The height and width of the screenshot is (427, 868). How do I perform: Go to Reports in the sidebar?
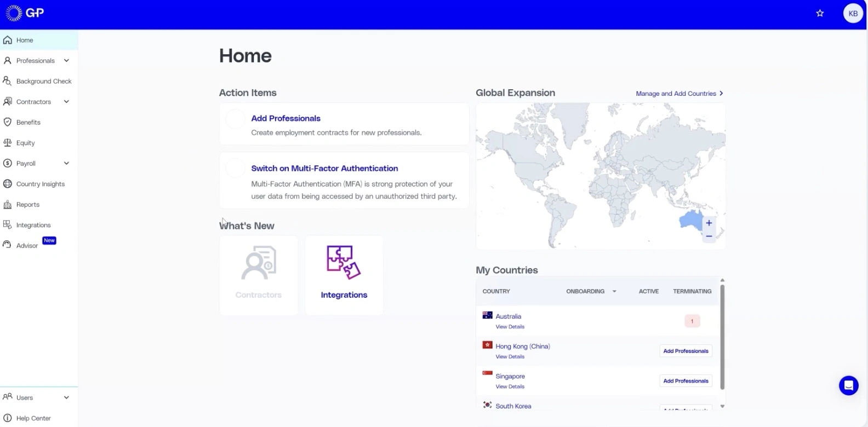pos(27,205)
